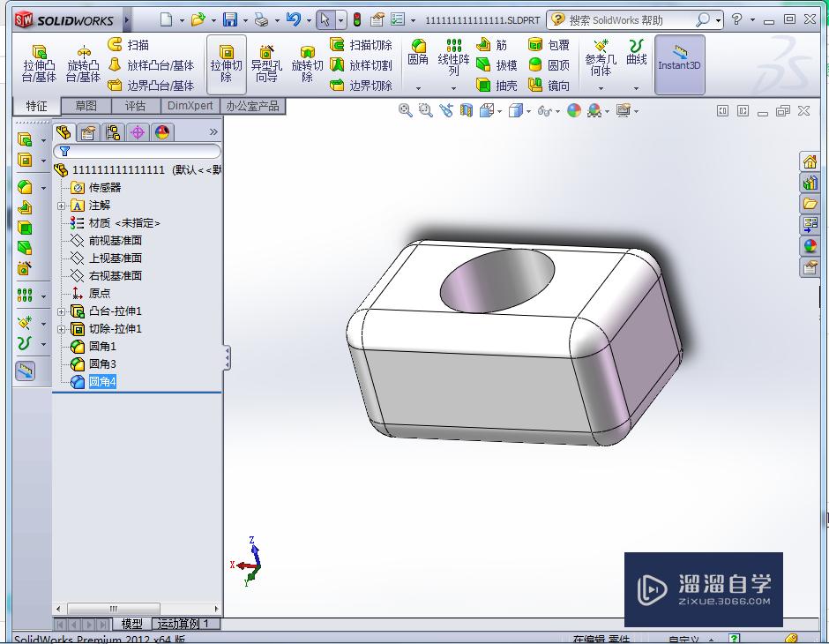Click the edit appearance color sphere icon
Screen dimensions: 829x644
point(575,111)
